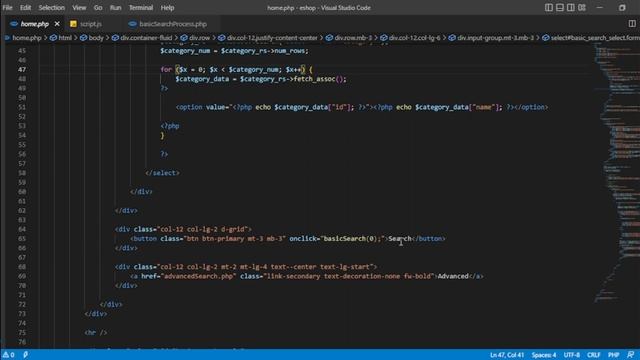Open the warnings and errors indicator
640x360 pixels.
click(x=8, y=355)
